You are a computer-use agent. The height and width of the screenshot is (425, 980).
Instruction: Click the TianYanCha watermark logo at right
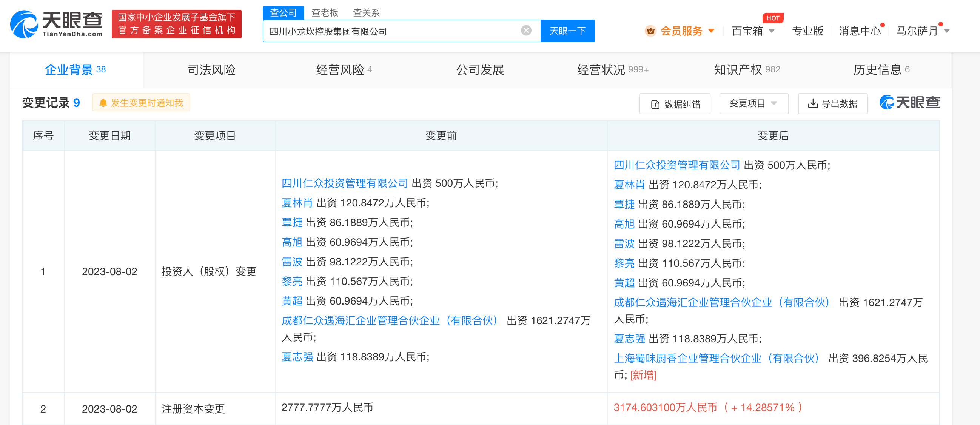(909, 103)
